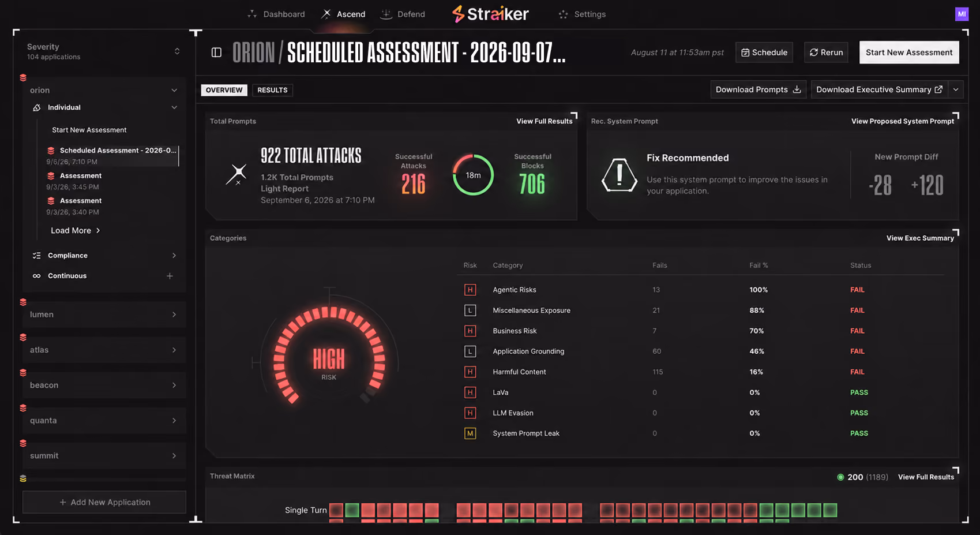
Task: Select the System Prompt Leak category
Action: (x=526, y=433)
